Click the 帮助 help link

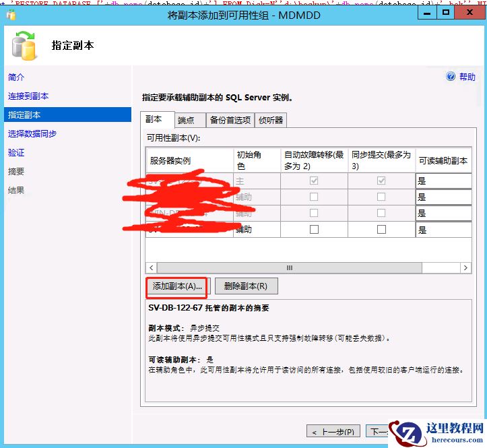point(467,76)
